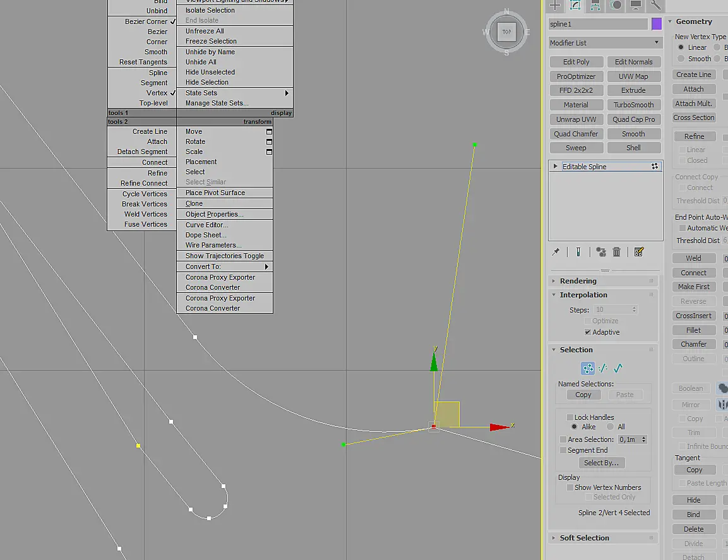Select Smooth radio under New Vertex Type
Image resolution: width=728 pixels, height=560 pixels.
(x=681, y=59)
